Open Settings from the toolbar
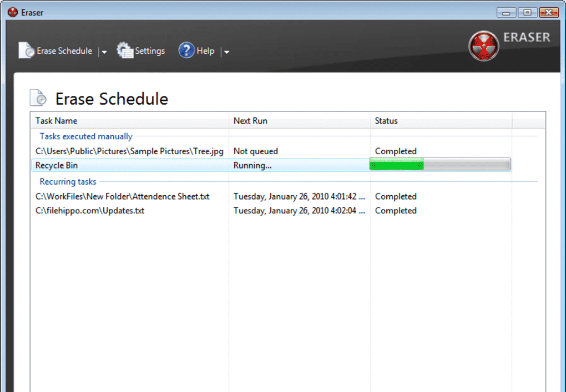 (x=149, y=51)
